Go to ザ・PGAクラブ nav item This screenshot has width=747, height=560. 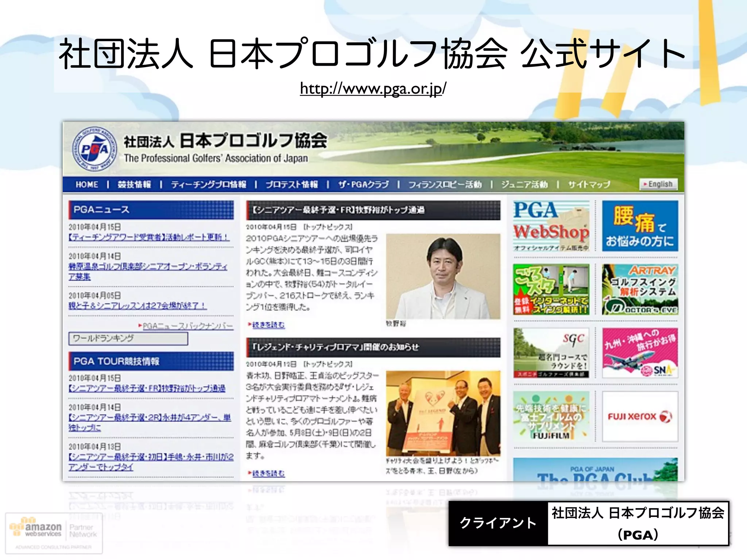coord(363,184)
